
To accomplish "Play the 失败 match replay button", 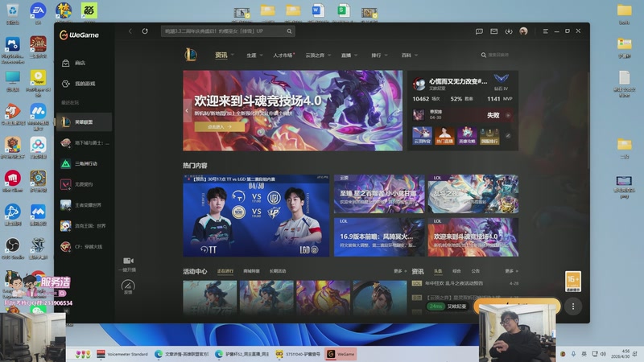I will [508, 115].
